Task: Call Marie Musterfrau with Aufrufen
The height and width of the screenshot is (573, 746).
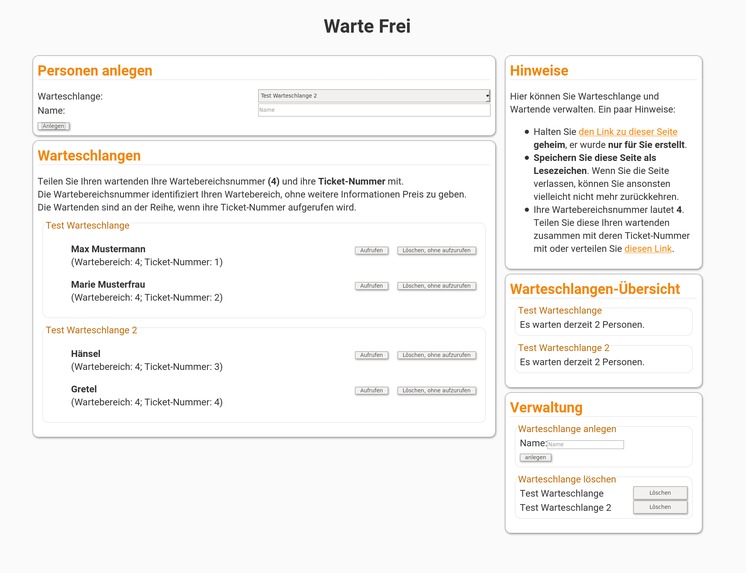Action: (372, 286)
